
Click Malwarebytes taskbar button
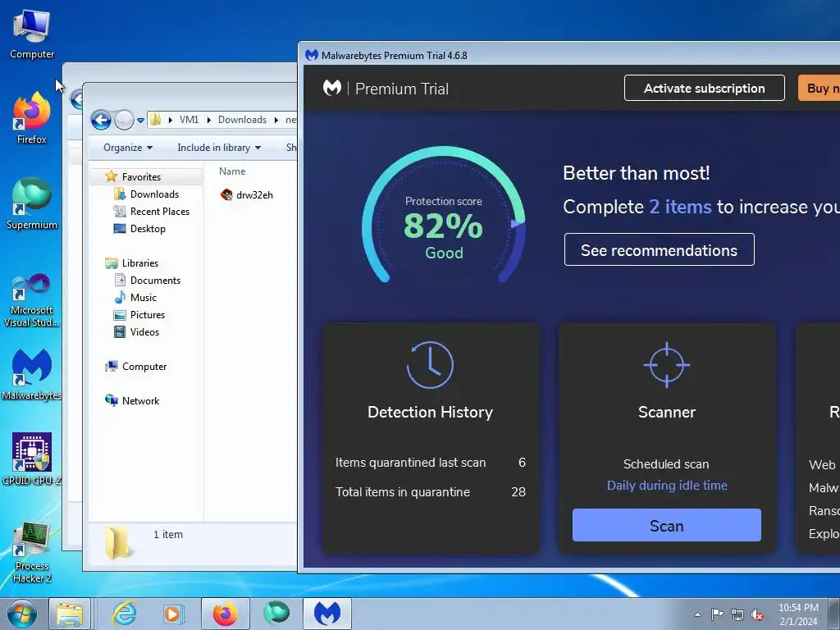click(327, 614)
